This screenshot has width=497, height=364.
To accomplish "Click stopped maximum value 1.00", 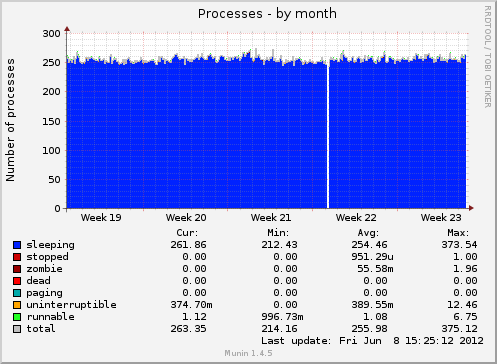I will click(465, 257).
